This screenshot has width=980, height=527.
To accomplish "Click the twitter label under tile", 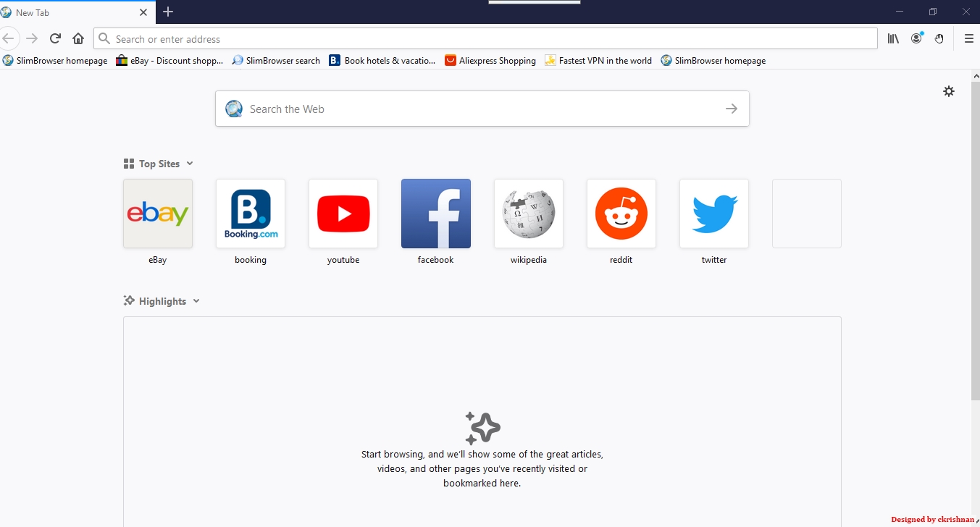I will (x=714, y=260).
